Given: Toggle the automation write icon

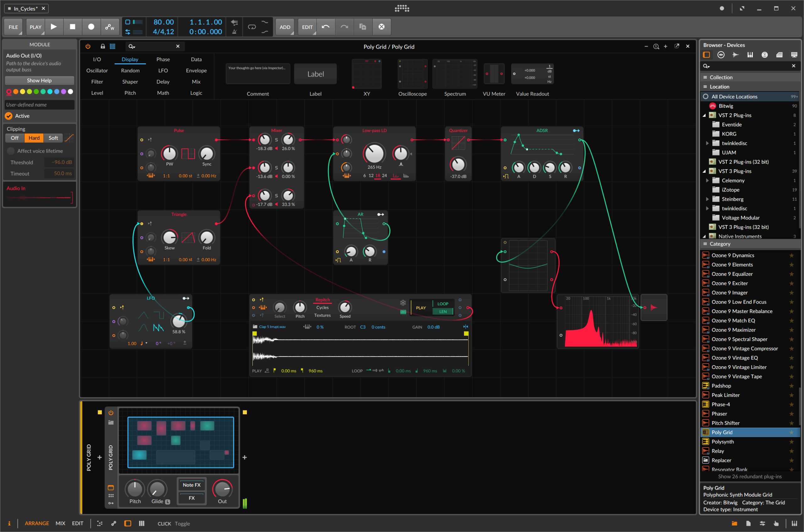Looking at the screenshot, I should (x=110, y=27).
